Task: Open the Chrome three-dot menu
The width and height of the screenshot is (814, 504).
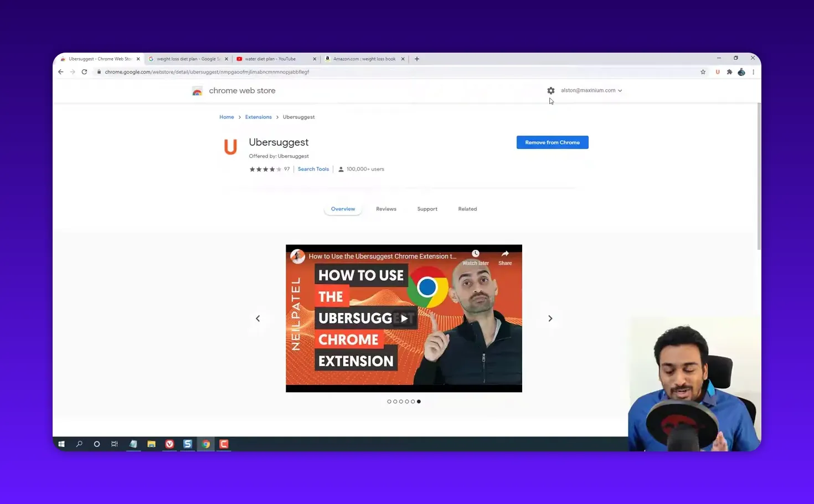Action: tap(754, 71)
